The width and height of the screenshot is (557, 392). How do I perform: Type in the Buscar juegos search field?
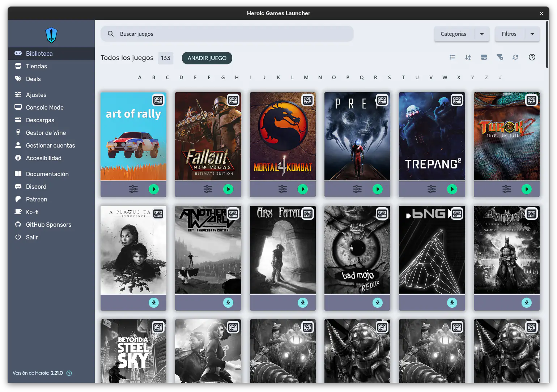[x=227, y=34]
